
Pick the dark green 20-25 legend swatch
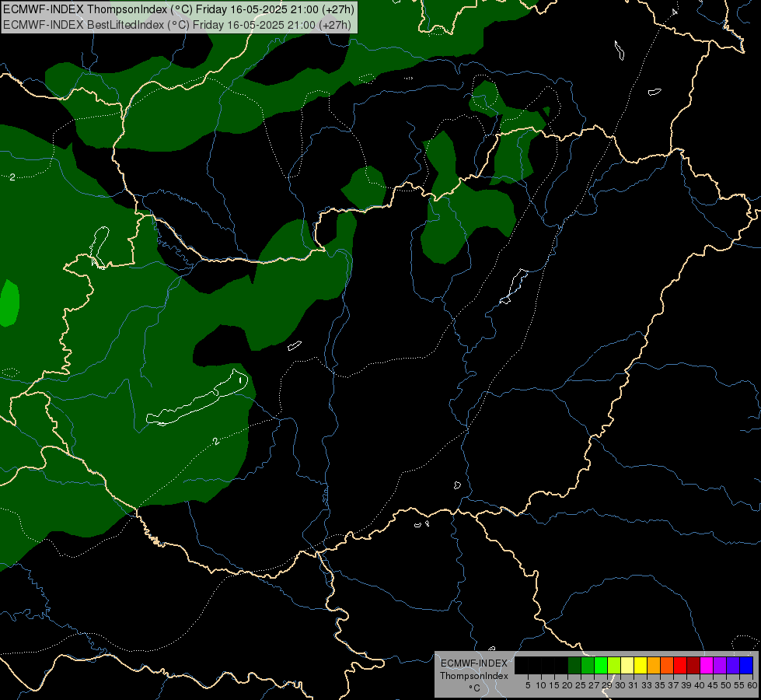click(x=574, y=665)
